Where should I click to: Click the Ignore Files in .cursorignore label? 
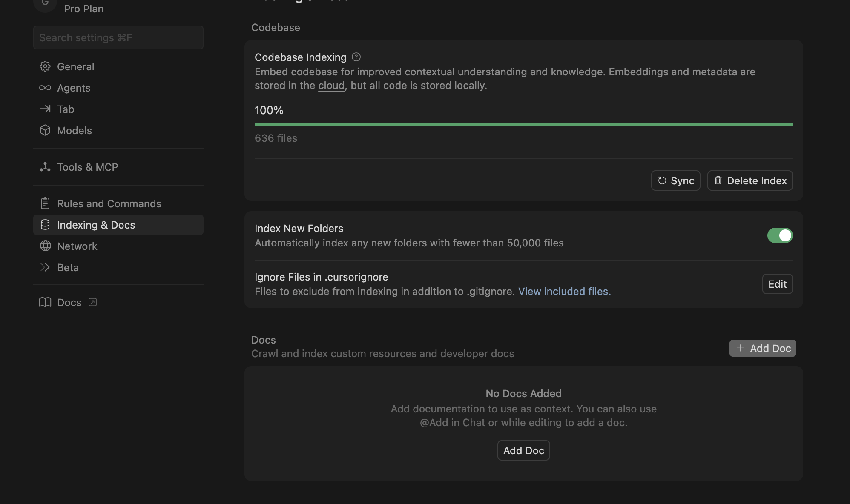point(322,277)
